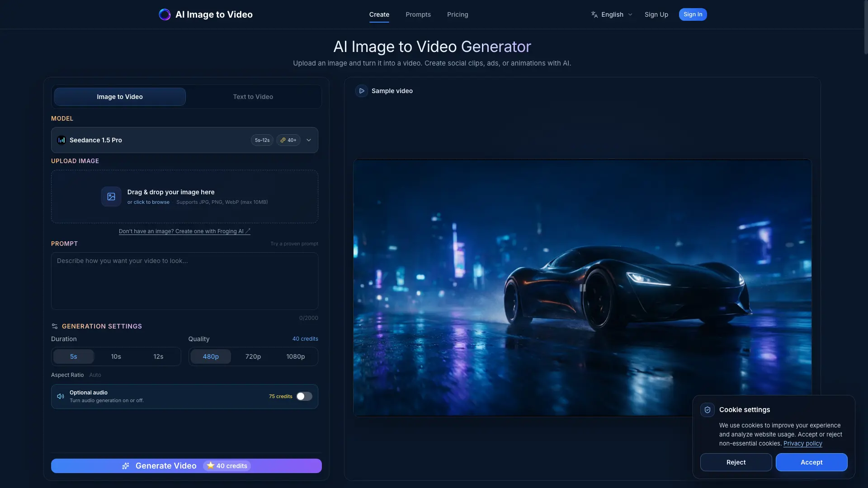This screenshot has width=868, height=488.
Task: Select 12s duration
Action: click(158, 357)
